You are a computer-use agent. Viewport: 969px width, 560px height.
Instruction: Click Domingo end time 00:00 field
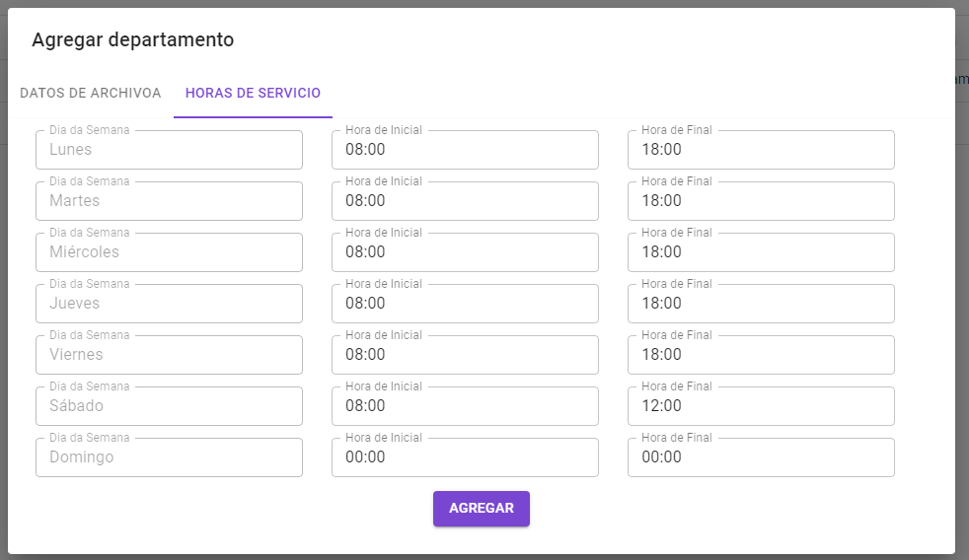click(x=761, y=456)
